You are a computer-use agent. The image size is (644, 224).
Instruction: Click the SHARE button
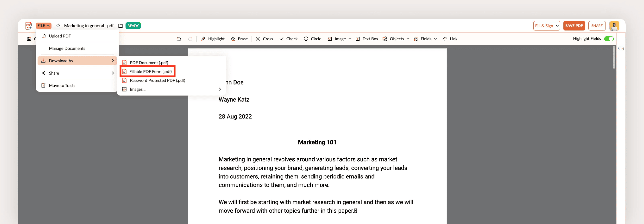pyautogui.click(x=596, y=26)
